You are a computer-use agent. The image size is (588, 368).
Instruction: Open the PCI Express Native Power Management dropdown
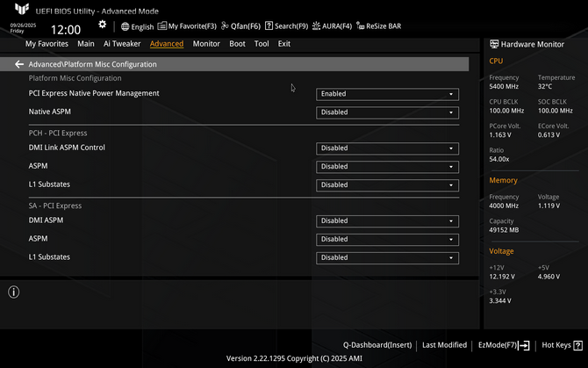(x=387, y=94)
